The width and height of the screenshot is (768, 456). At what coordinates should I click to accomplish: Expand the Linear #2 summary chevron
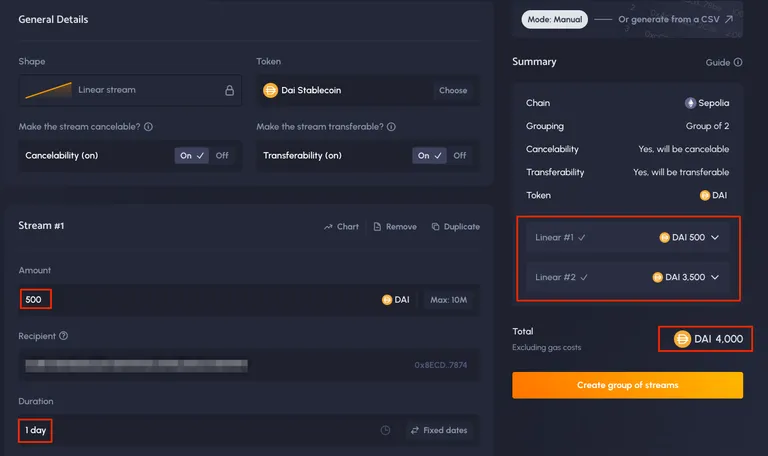coord(715,277)
